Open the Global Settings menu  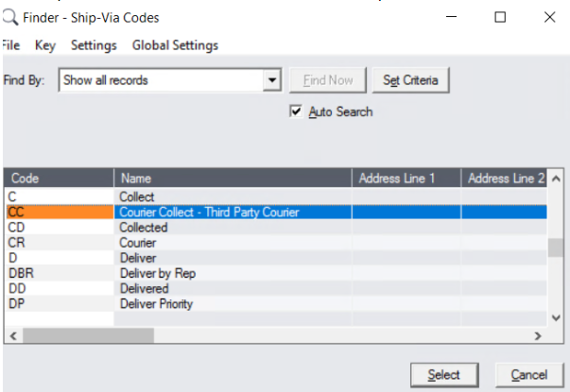(175, 45)
